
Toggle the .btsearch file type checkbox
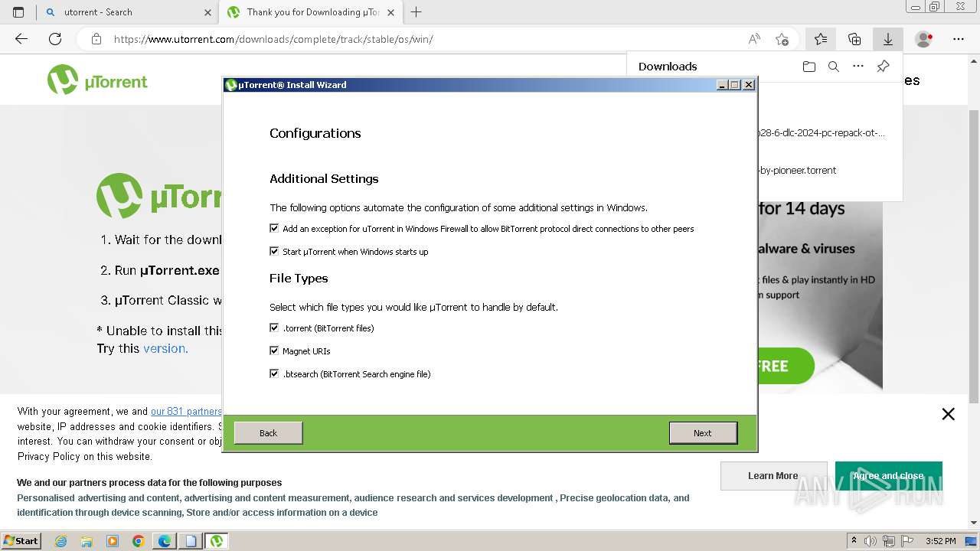point(274,373)
